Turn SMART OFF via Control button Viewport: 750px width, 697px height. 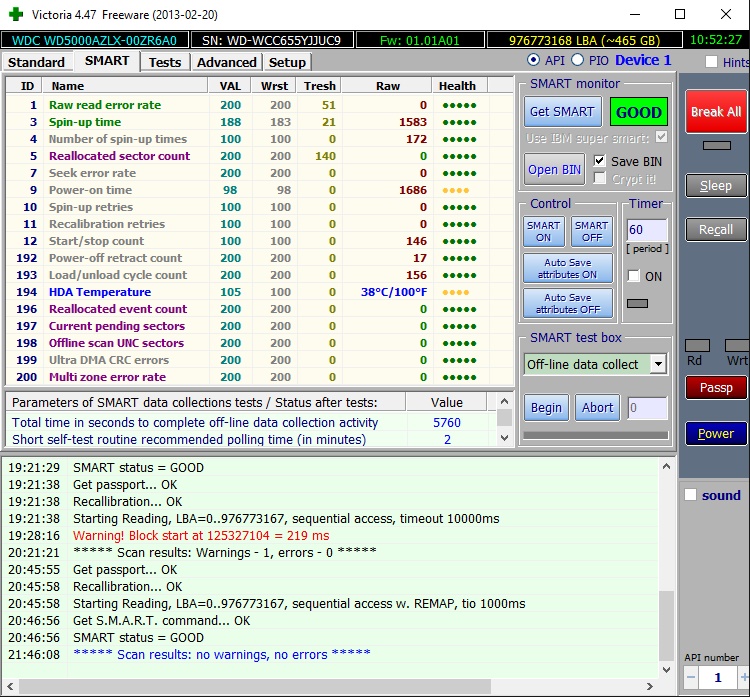(592, 232)
